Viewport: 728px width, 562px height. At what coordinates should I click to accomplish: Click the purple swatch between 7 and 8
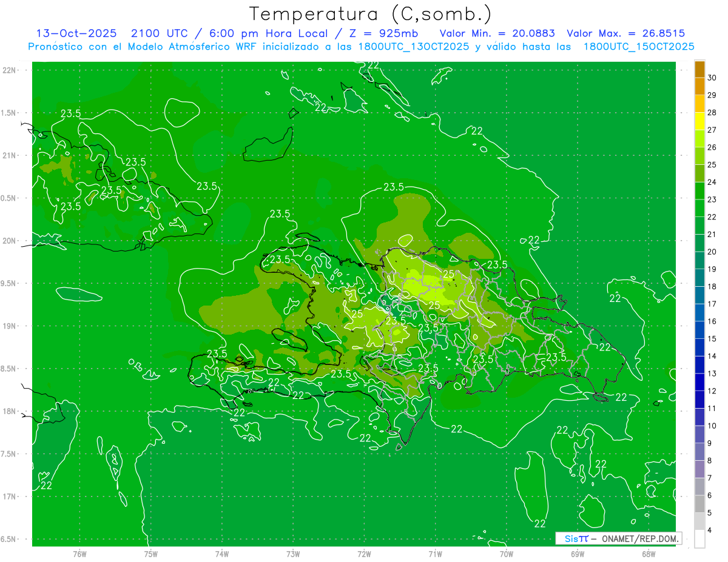699,469
